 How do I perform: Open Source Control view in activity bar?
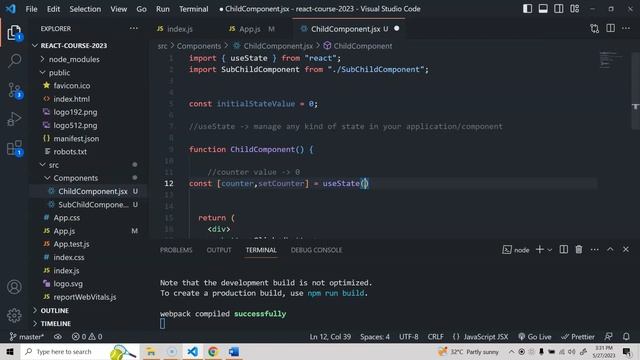pos(14,90)
